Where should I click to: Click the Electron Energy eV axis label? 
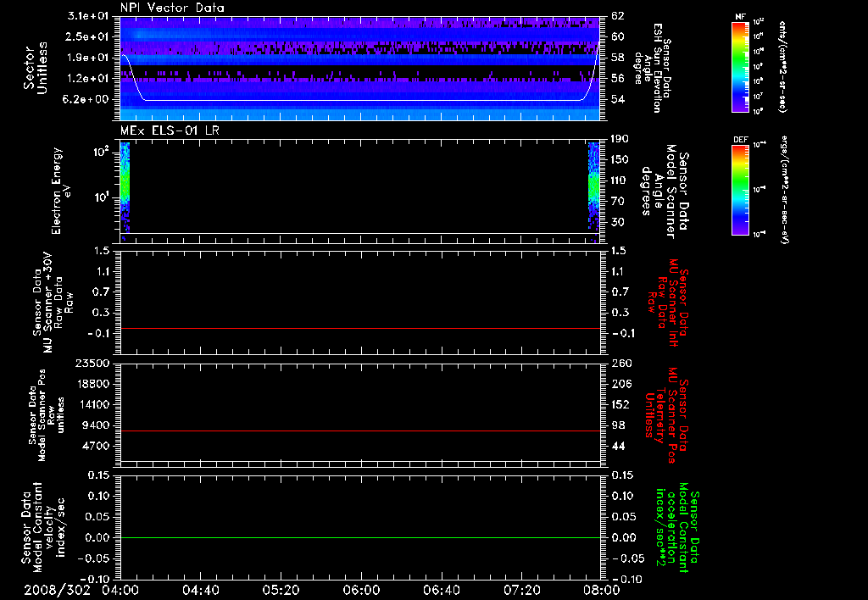(x=61, y=191)
